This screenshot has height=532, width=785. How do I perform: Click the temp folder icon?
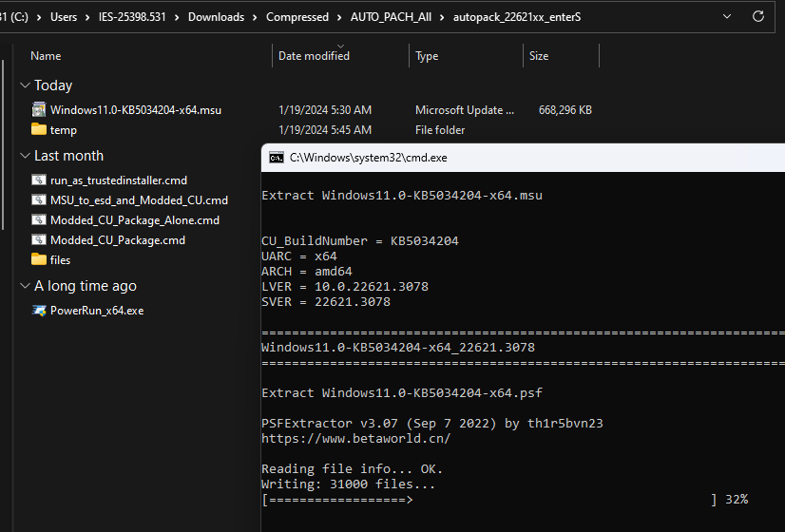(39, 129)
